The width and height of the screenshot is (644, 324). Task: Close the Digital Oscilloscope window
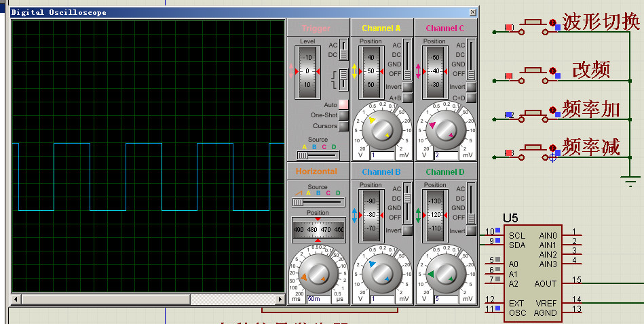[473, 12]
